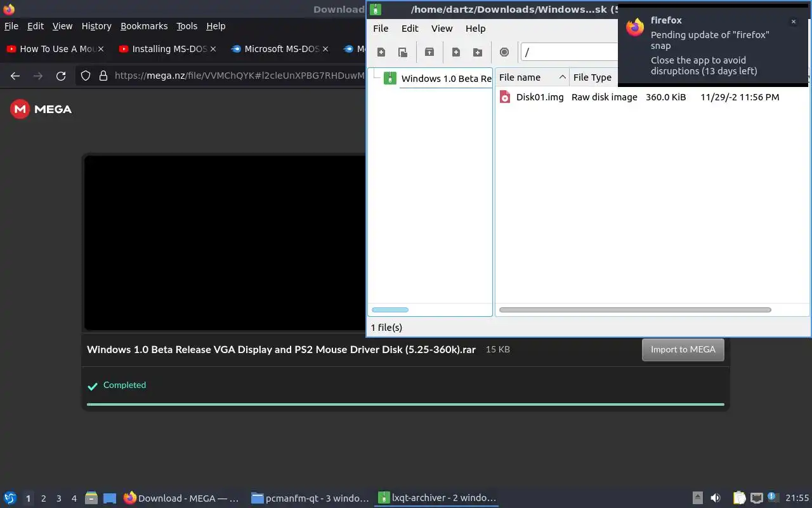The image size is (812, 508).
Task: Switch to virtual desktop 2
Action: 43,498
